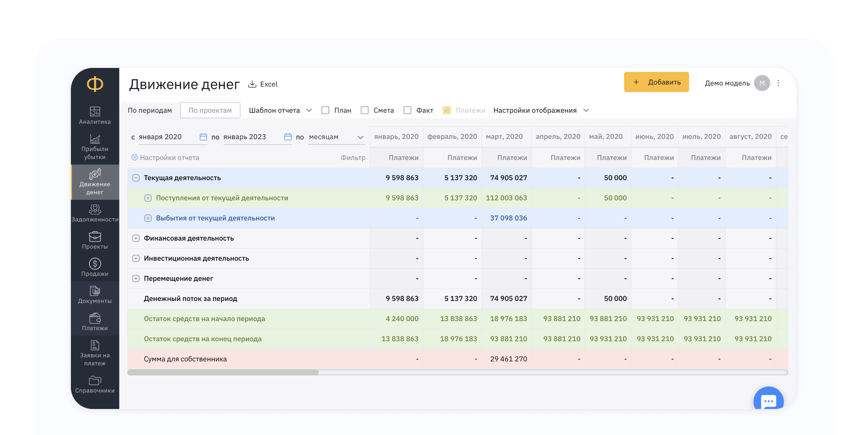The width and height of the screenshot is (868, 435).
Task: Select the июнь, 2020 column header
Action: (655, 137)
